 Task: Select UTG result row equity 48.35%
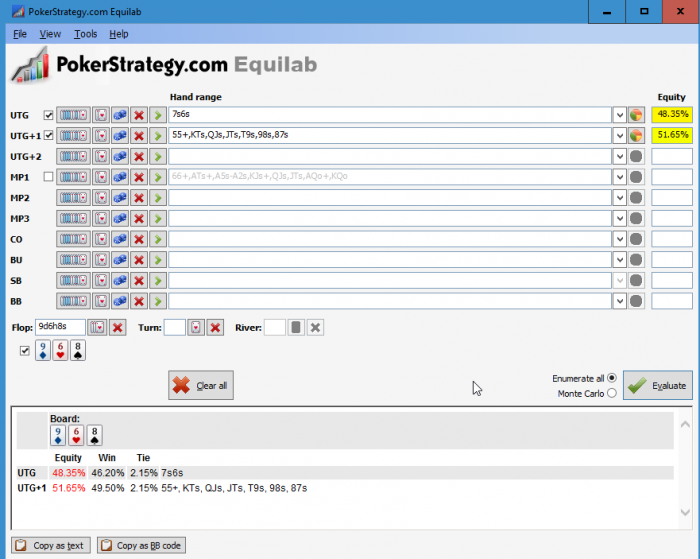point(68,473)
